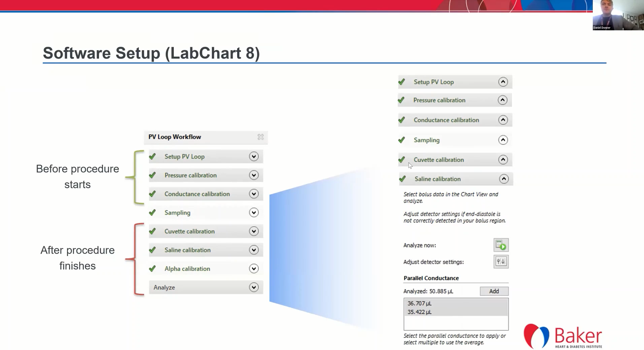Click green checkmark next to Alpha calibration
Screen dimensions: 644x350
(153, 268)
